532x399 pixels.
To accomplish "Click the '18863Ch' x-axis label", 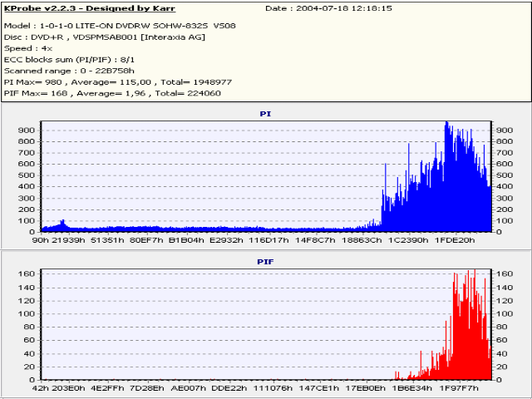I will 361,240.
